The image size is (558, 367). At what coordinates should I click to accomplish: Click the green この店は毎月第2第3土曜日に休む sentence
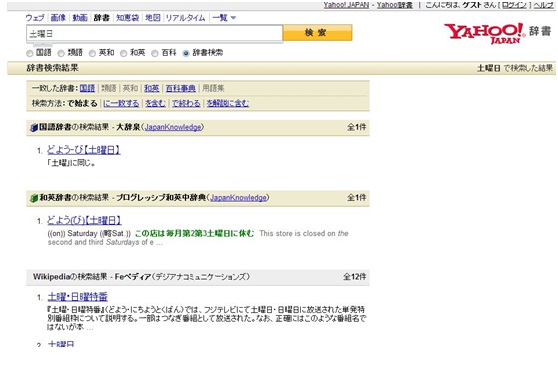pos(194,234)
